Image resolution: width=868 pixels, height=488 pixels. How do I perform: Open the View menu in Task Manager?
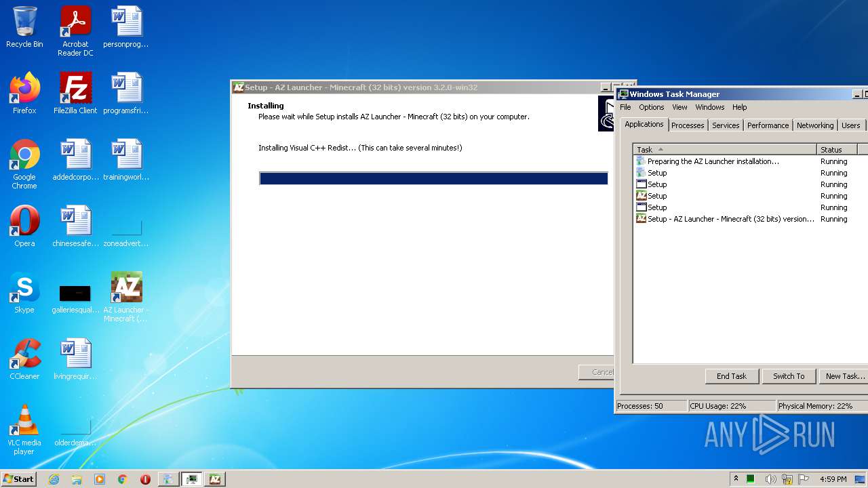tap(679, 107)
